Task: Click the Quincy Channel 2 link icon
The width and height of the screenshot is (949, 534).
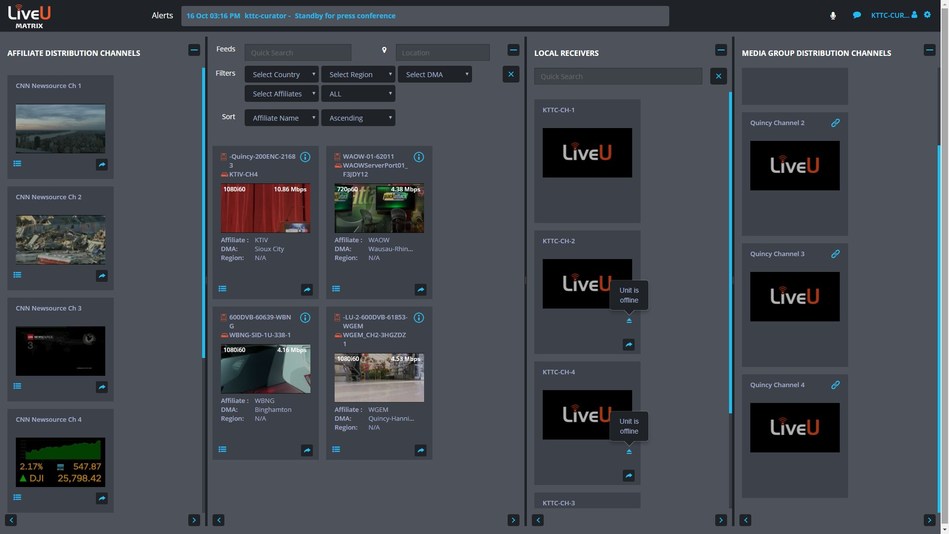Action: pyautogui.click(x=835, y=123)
